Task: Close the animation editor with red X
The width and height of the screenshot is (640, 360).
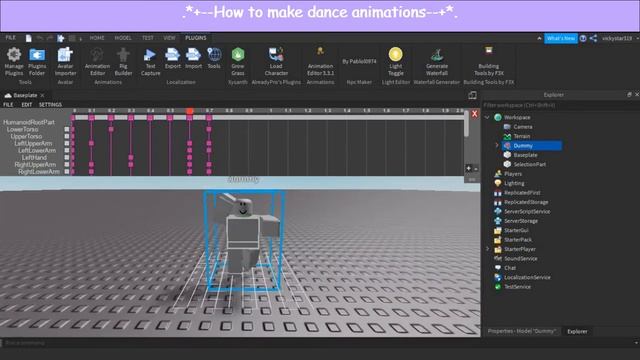Action: (x=474, y=114)
